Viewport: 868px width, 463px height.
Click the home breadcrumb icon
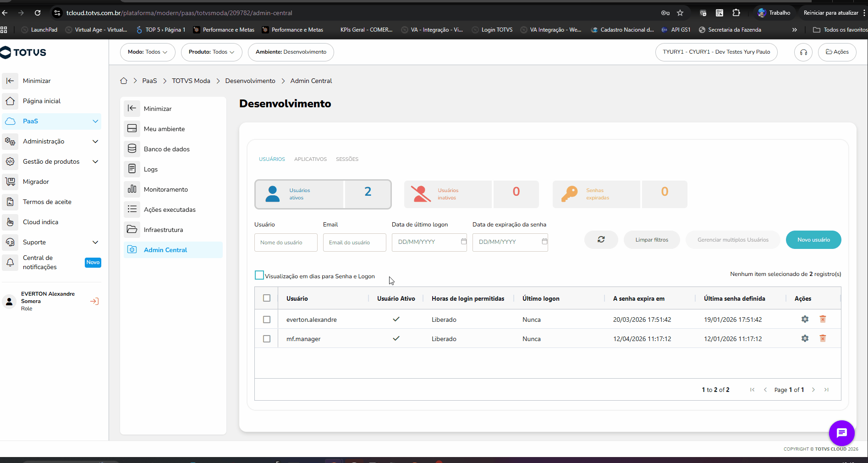coord(124,81)
